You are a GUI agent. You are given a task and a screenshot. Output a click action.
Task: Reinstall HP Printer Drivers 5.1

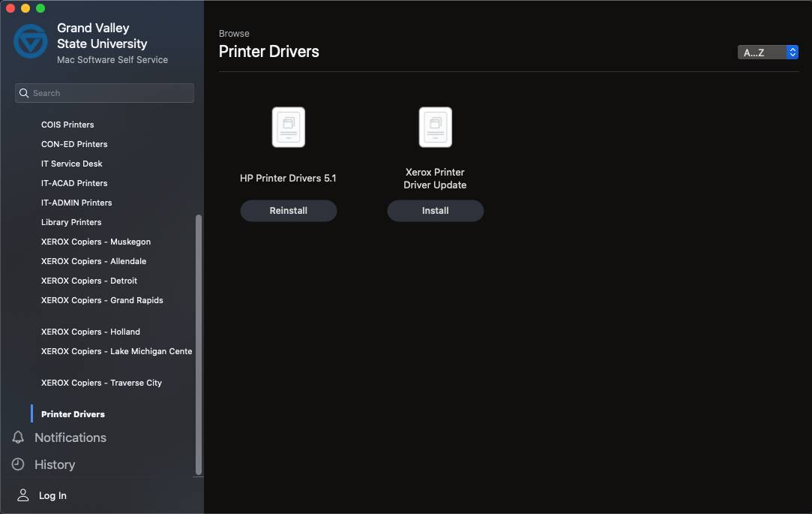click(288, 211)
